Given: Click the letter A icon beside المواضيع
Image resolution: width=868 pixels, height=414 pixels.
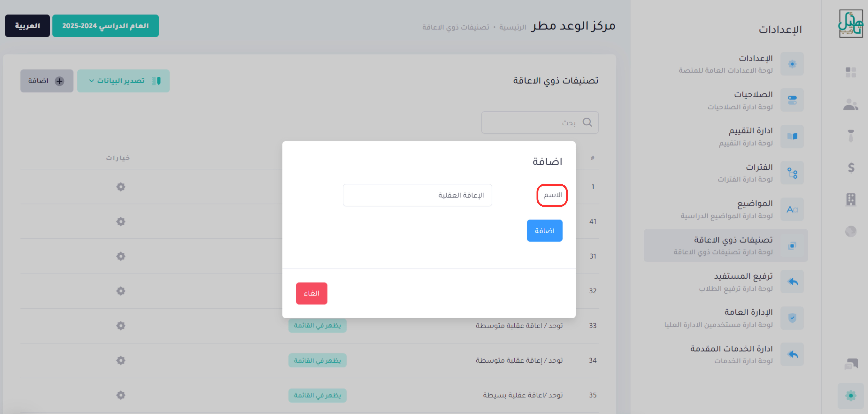Looking at the screenshot, I should [792, 209].
